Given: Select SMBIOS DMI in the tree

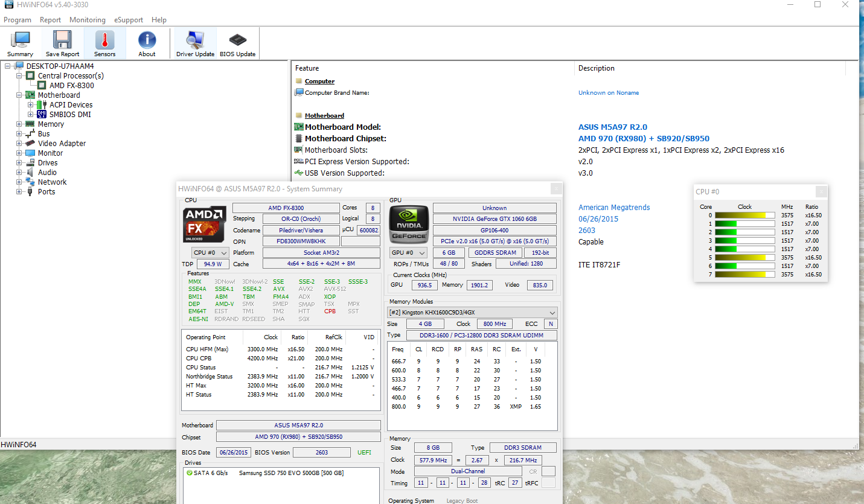Looking at the screenshot, I should 70,115.
